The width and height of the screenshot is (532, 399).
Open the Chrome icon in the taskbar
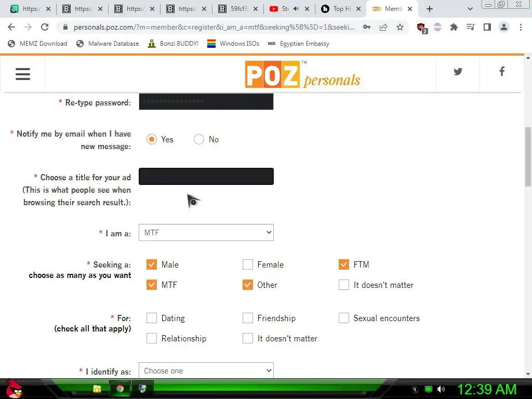click(x=120, y=389)
